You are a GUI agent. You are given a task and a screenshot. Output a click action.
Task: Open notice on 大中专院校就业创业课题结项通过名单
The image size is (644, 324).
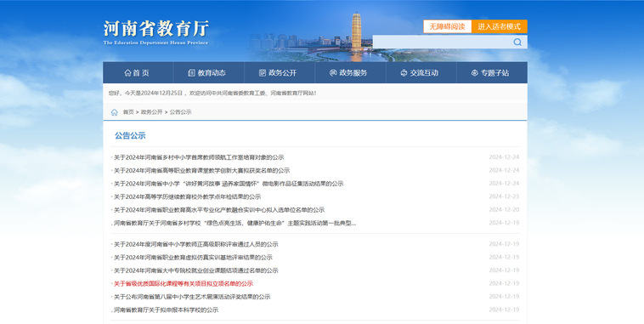point(196,270)
